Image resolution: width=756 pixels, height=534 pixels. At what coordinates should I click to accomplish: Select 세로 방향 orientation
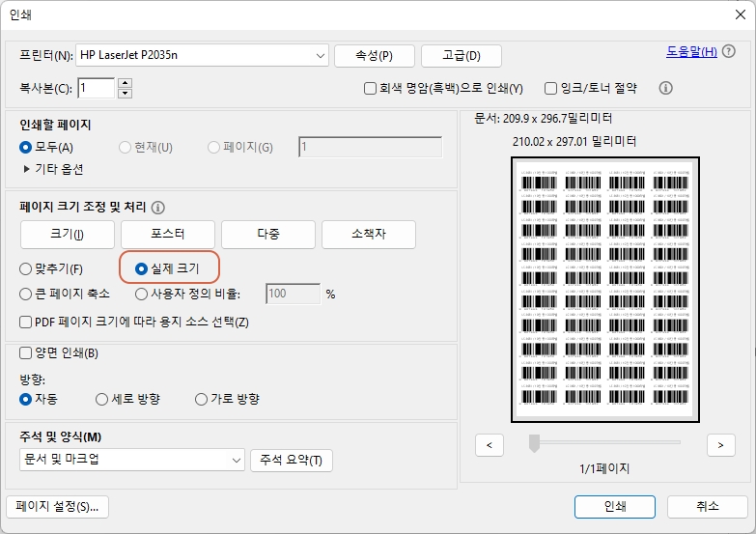click(101, 400)
